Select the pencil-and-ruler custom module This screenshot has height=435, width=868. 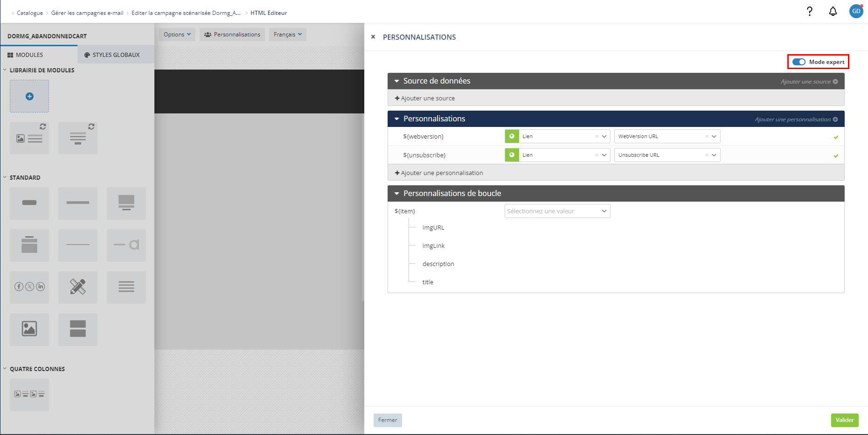pyautogui.click(x=78, y=288)
